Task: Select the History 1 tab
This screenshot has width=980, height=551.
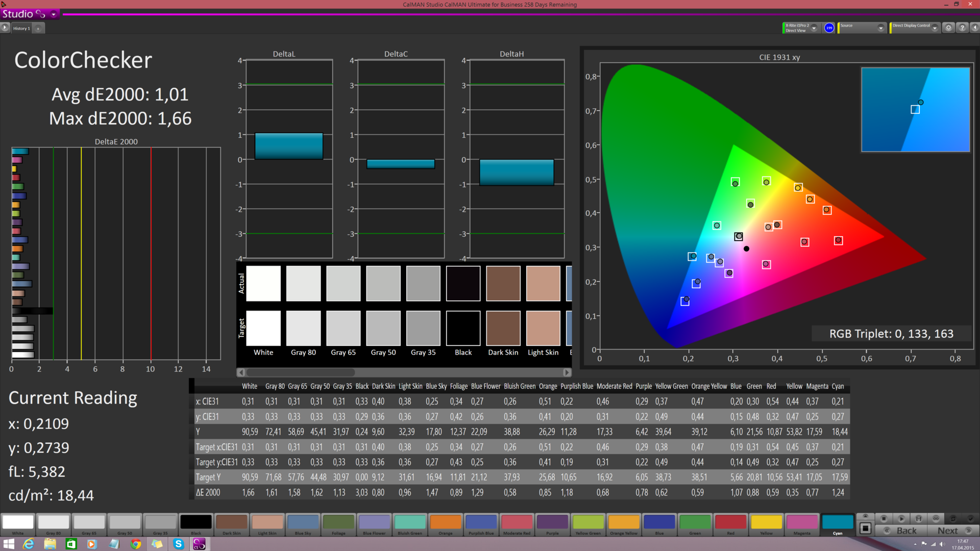Action: [21, 29]
